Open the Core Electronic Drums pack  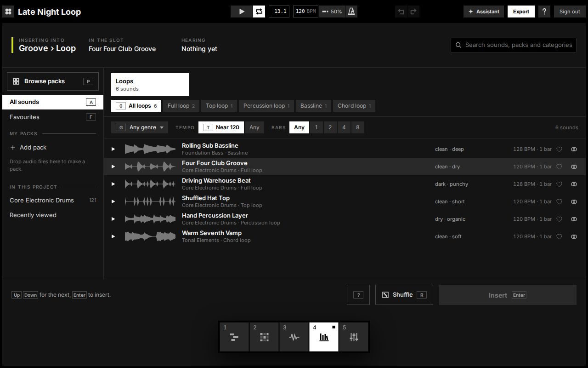53,201
